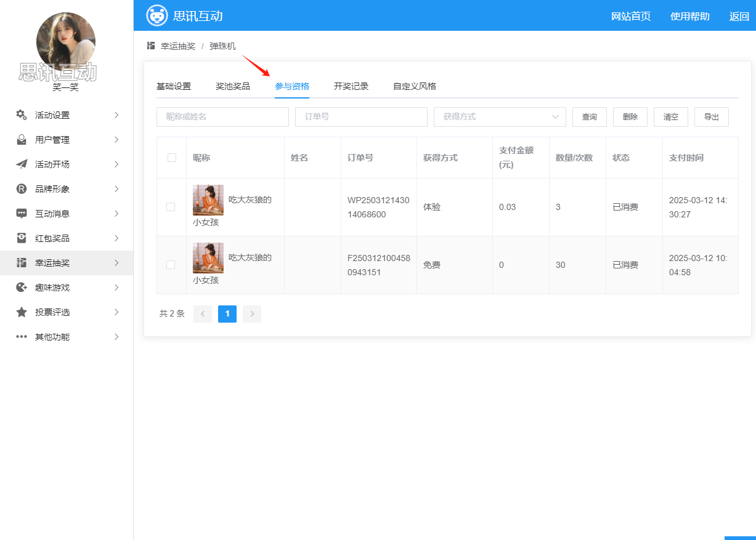Click the 活动设置 gear icon
Screen dimensions: 756x540
tap(22, 115)
